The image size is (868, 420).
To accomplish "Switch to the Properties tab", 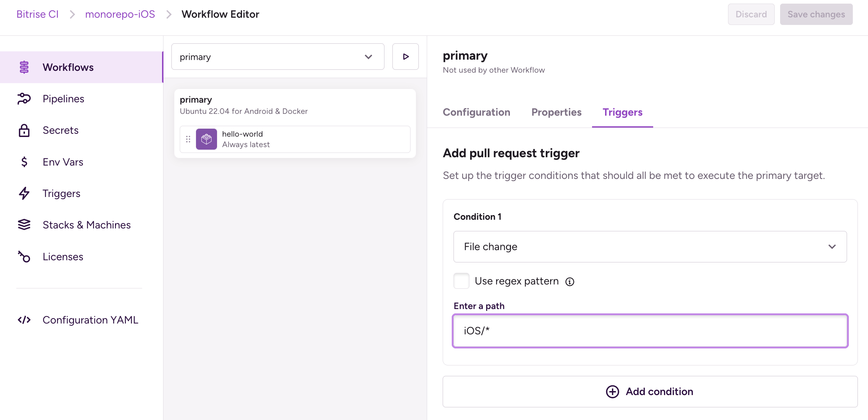I will point(556,112).
